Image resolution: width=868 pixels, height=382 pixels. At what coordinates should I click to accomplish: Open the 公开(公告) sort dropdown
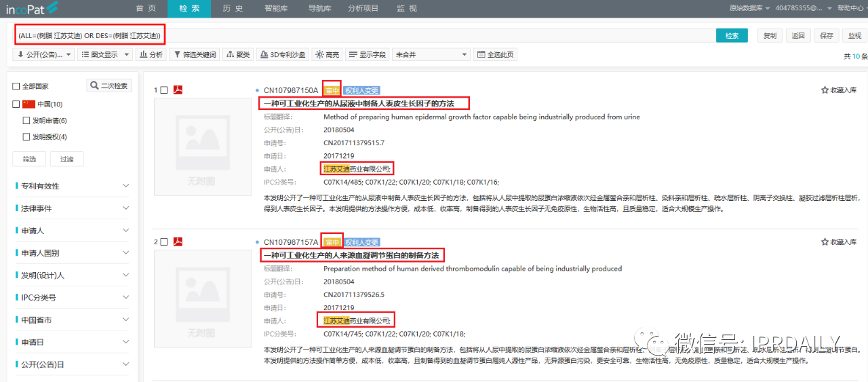point(43,54)
